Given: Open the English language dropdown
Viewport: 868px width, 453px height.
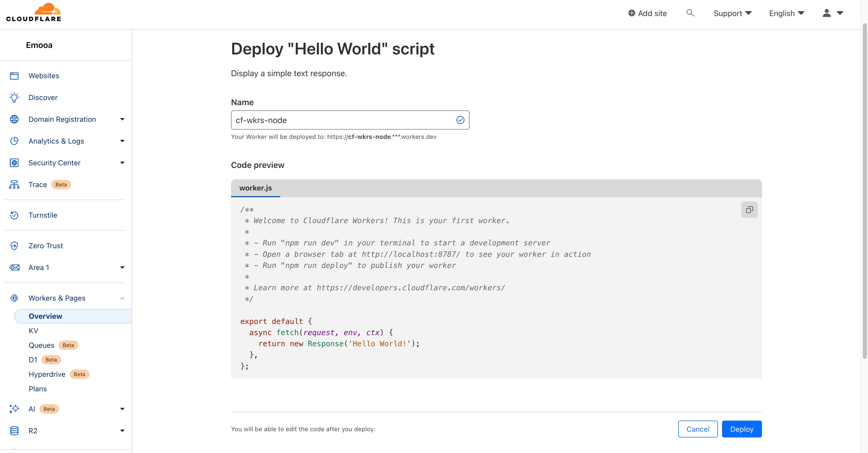Looking at the screenshot, I should (x=787, y=13).
